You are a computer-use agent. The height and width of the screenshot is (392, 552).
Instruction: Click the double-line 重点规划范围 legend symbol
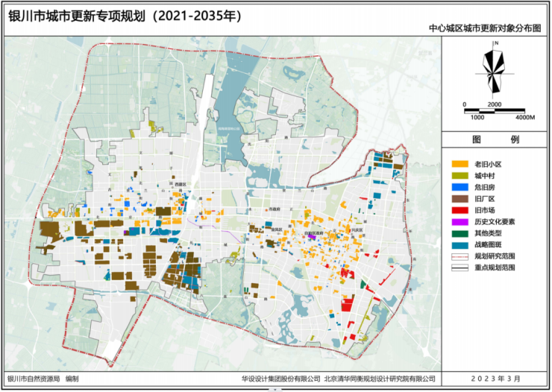click(x=460, y=268)
